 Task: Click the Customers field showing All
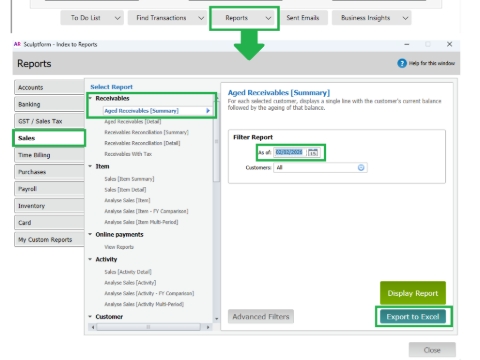tap(320, 167)
